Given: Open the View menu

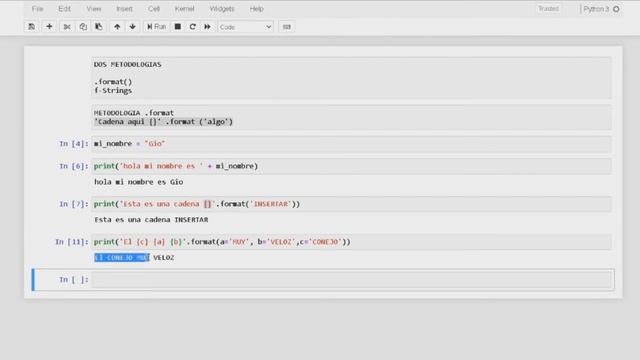Looking at the screenshot, I should 93,9.
